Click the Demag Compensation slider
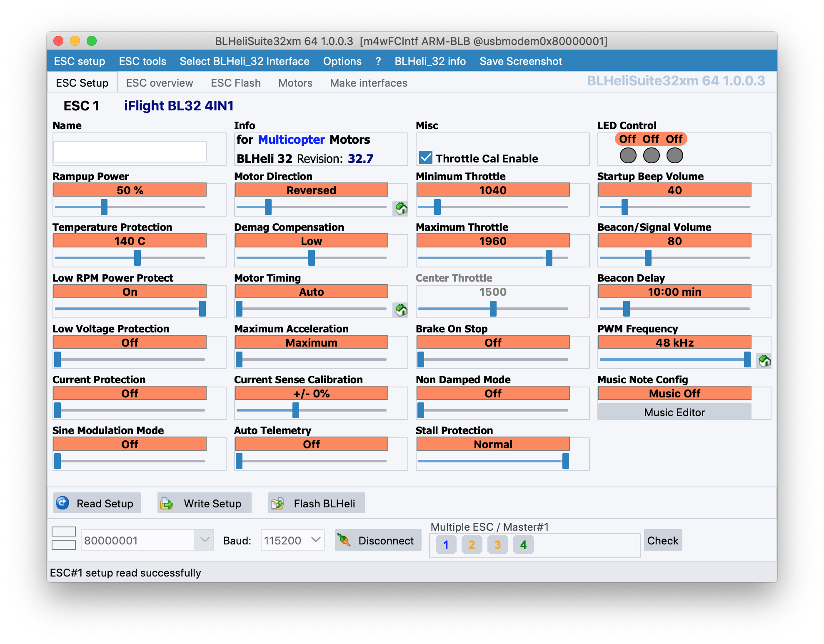Image resolution: width=824 pixels, height=644 pixels. [312, 258]
